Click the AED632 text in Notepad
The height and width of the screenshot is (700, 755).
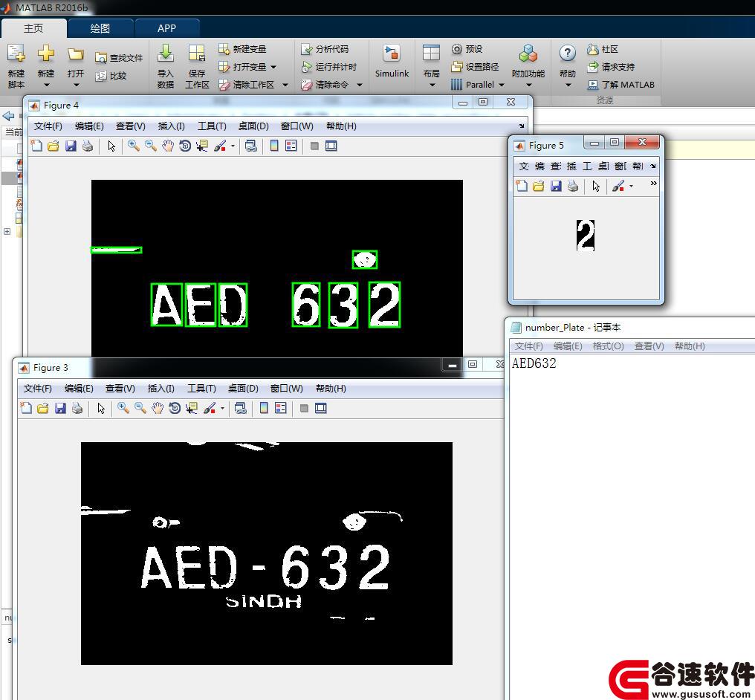click(x=534, y=363)
